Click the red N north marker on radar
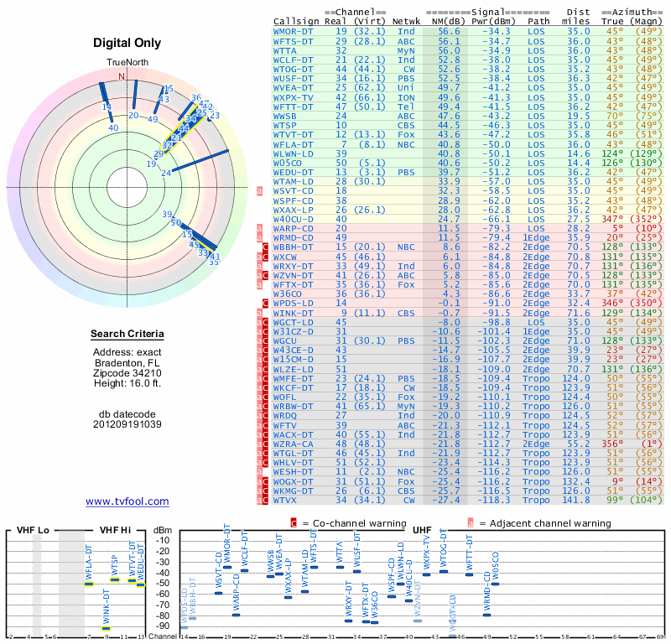 click(x=122, y=76)
